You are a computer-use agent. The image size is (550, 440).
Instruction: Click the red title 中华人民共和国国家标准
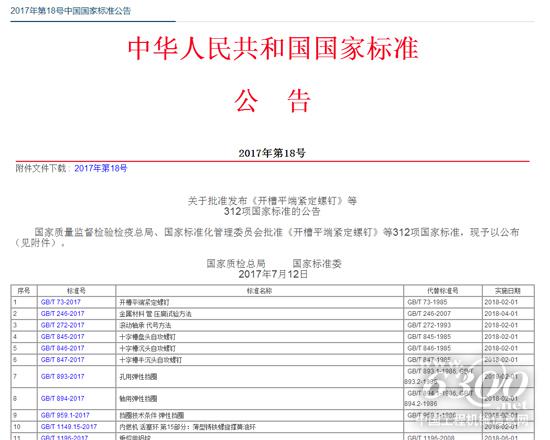(273, 48)
